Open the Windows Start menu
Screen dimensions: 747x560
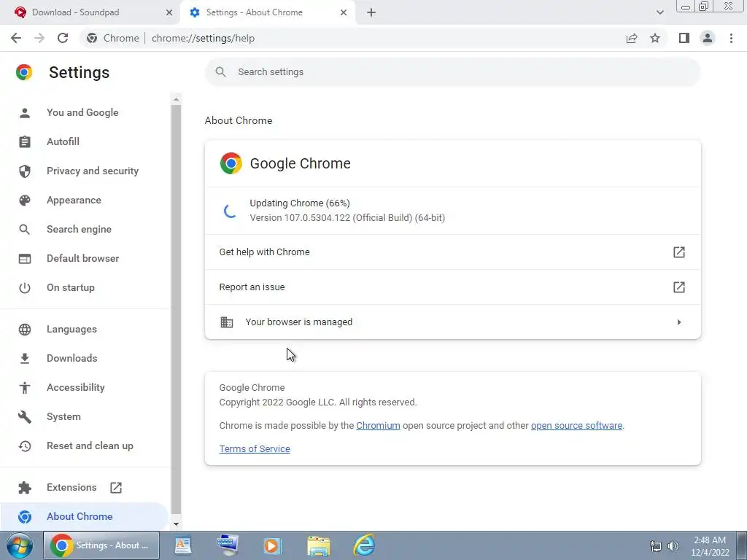[x=19, y=545]
